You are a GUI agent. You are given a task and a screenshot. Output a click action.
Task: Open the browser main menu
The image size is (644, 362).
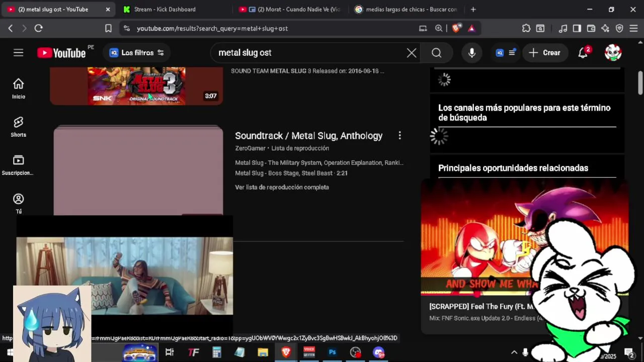tap(633, 29)
